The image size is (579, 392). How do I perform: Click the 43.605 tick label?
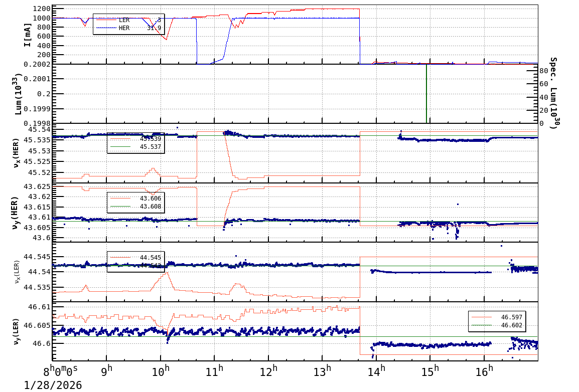[x=37, y=228]
